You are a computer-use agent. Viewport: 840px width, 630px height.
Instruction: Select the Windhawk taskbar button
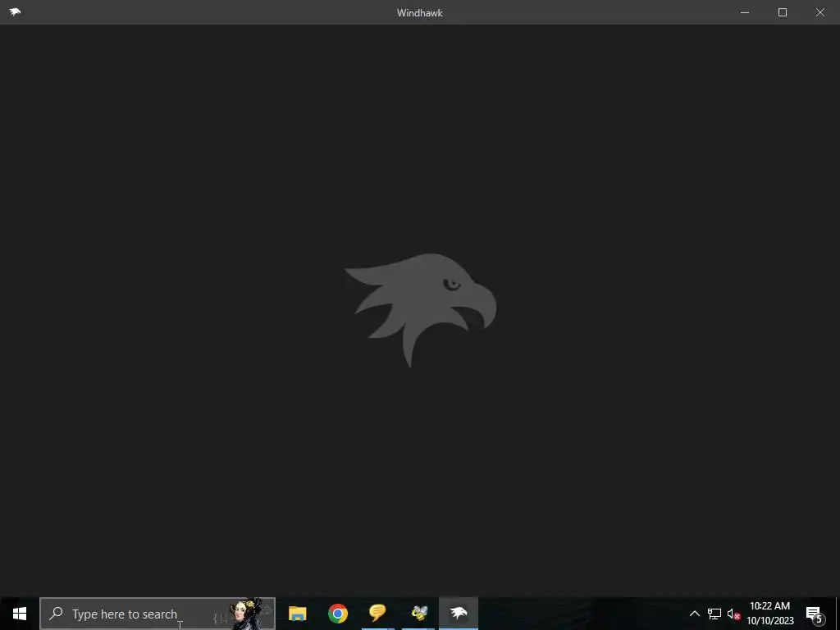[459, 614]
